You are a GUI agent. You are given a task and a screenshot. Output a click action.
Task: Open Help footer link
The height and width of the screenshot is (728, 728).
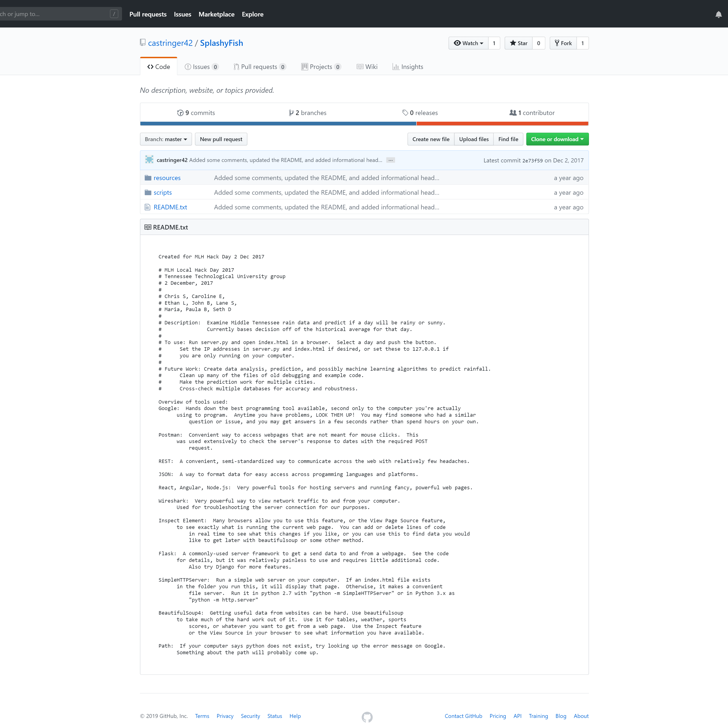[x=295, y=716]
